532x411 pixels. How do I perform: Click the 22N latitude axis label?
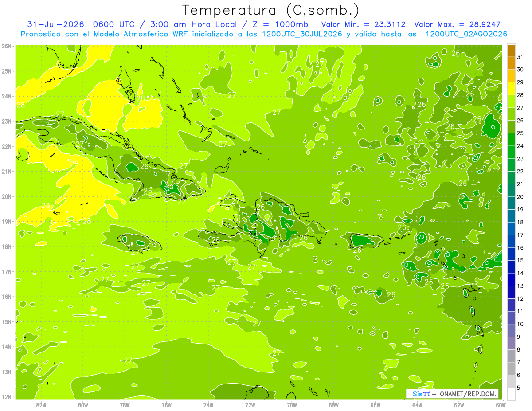(7, 146)
